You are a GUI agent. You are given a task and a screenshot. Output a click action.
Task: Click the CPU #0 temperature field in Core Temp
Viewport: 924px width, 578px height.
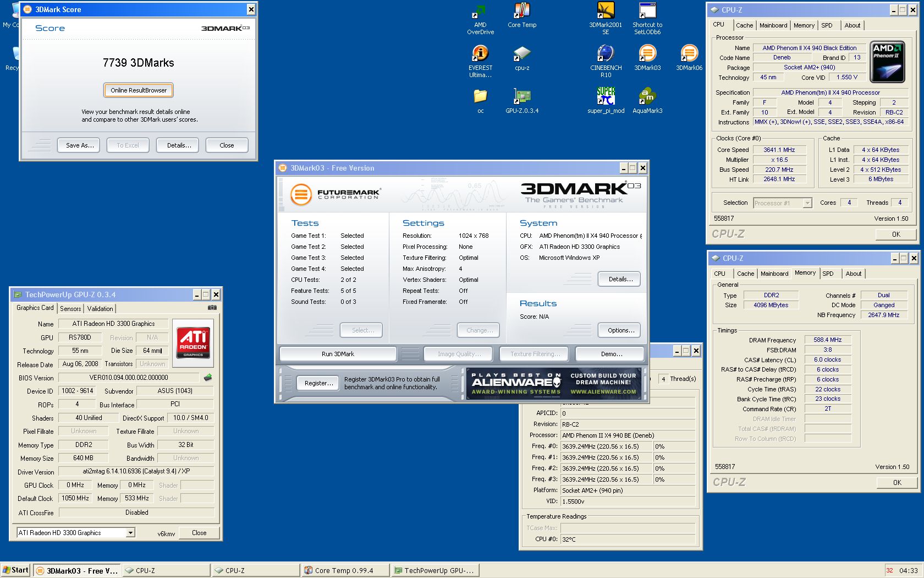point(629,539)
